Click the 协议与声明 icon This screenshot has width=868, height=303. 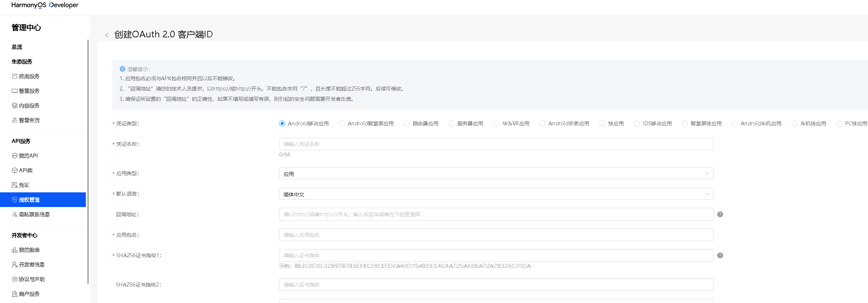[x=15, y=279]
